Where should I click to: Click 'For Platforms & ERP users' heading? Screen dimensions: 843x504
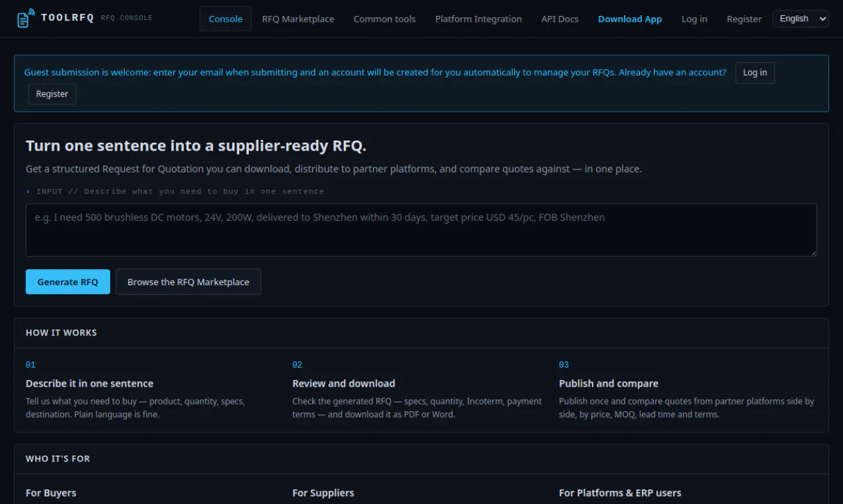pos(620,493)
